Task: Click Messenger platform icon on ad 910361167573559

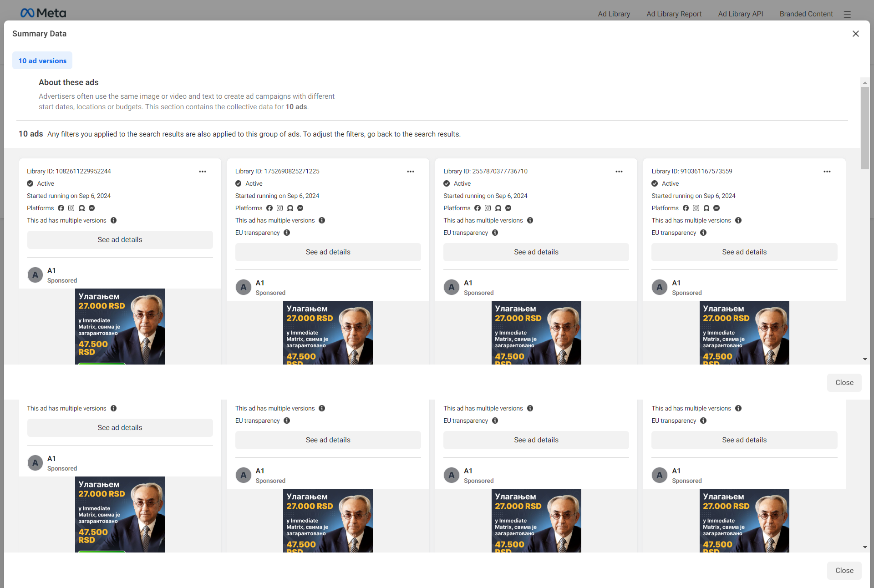Action: pos(716,208)
